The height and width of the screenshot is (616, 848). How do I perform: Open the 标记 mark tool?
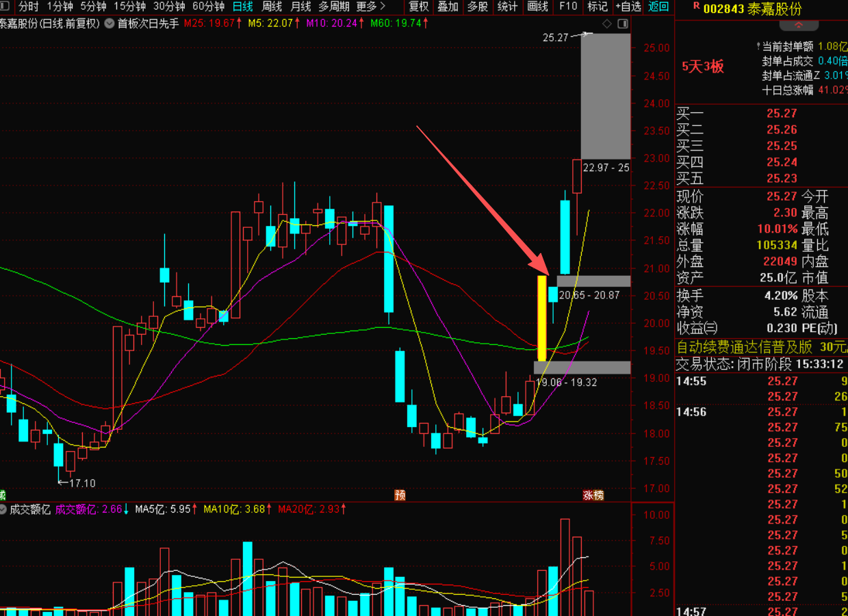click(x=597, y=7)
